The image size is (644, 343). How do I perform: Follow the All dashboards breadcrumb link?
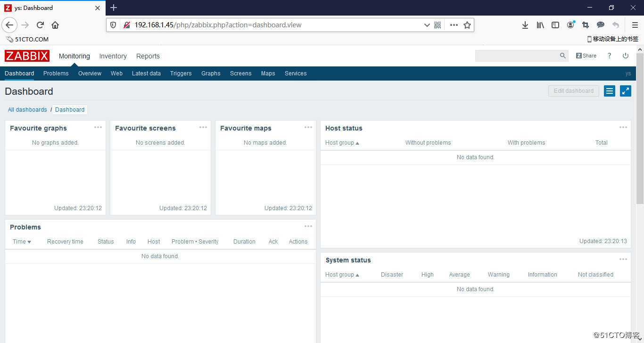click(27, 110)
